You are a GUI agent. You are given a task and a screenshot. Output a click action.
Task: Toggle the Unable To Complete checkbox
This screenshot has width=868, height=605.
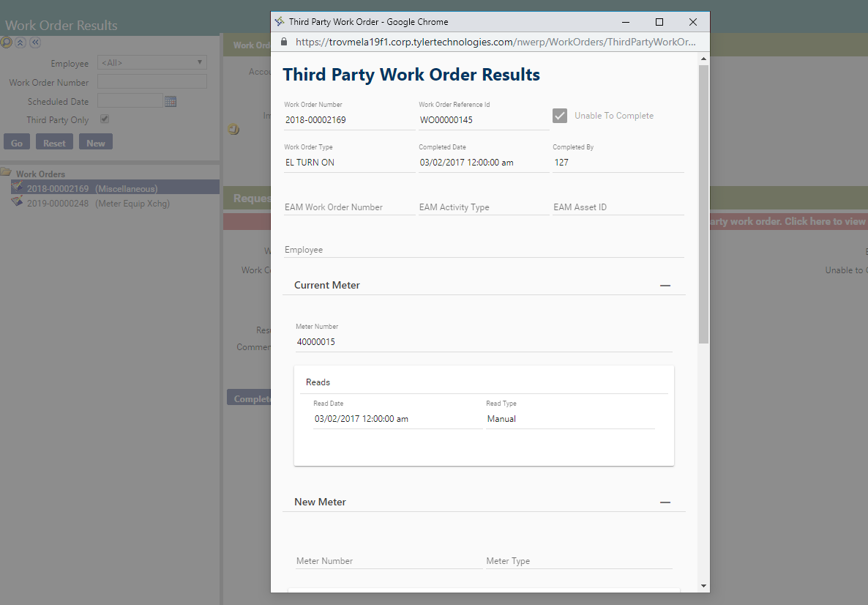(560, 116)
